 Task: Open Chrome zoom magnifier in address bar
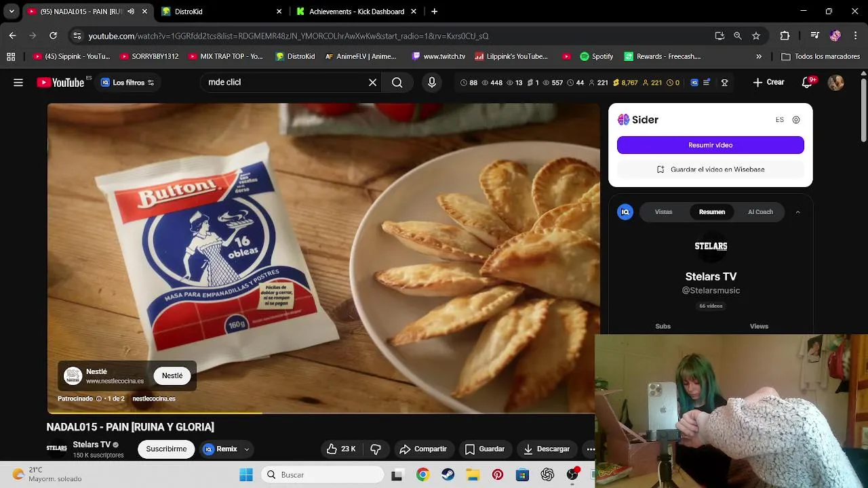(738, 36)
